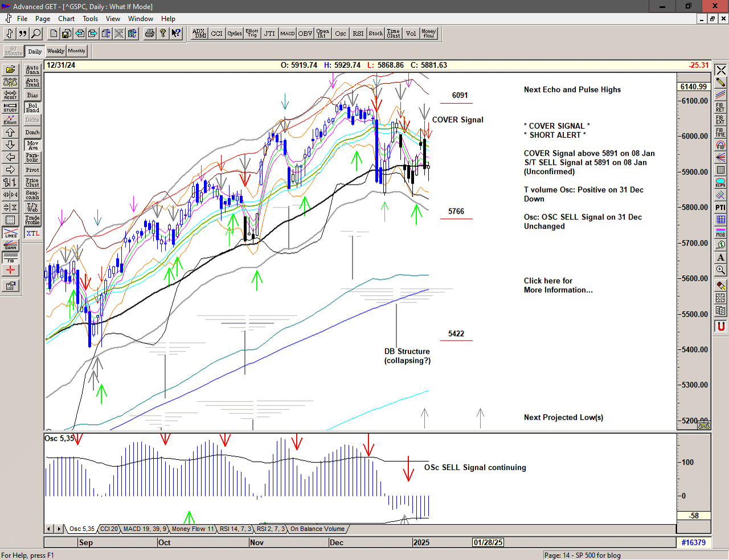Enable the XTL indicator
Screen dimensions: 729x560
click(32, 234)
